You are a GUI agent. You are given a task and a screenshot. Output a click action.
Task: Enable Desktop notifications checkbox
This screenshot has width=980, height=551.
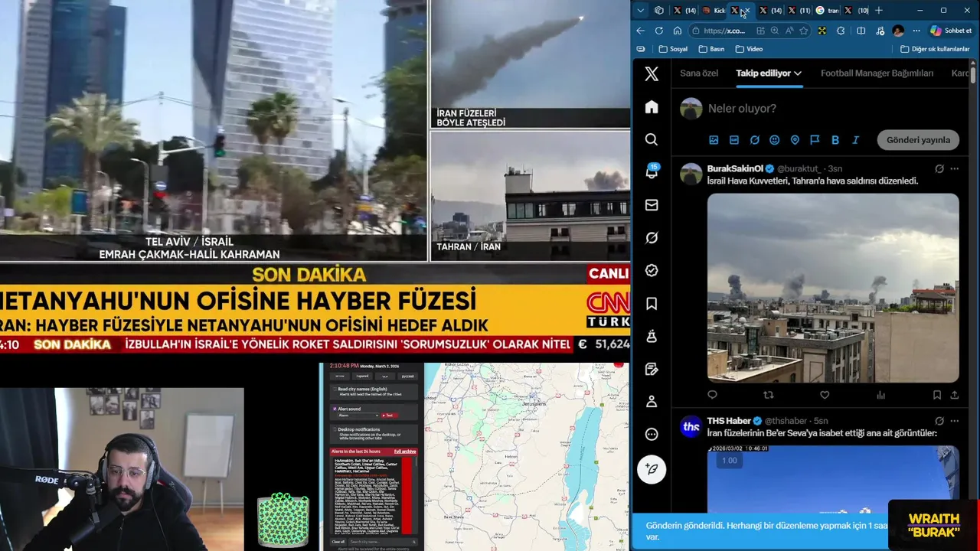pos(333,429)
